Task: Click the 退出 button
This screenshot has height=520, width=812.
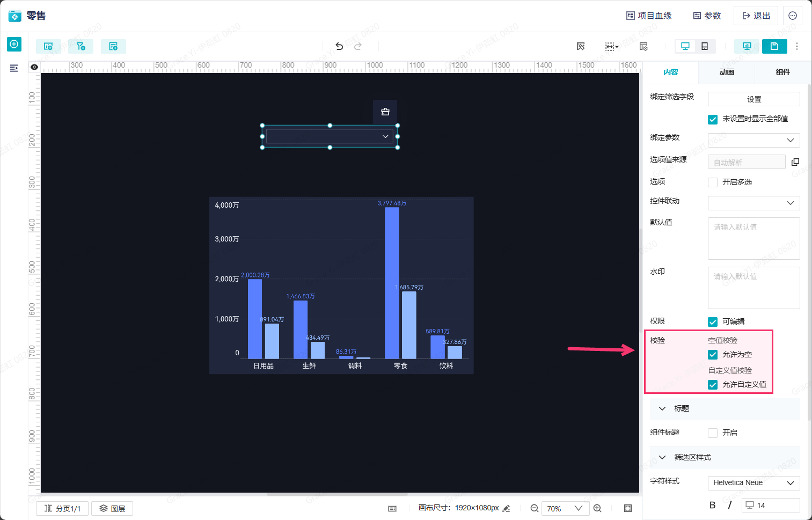Action: pyautogui.click(x=756, y=16)
